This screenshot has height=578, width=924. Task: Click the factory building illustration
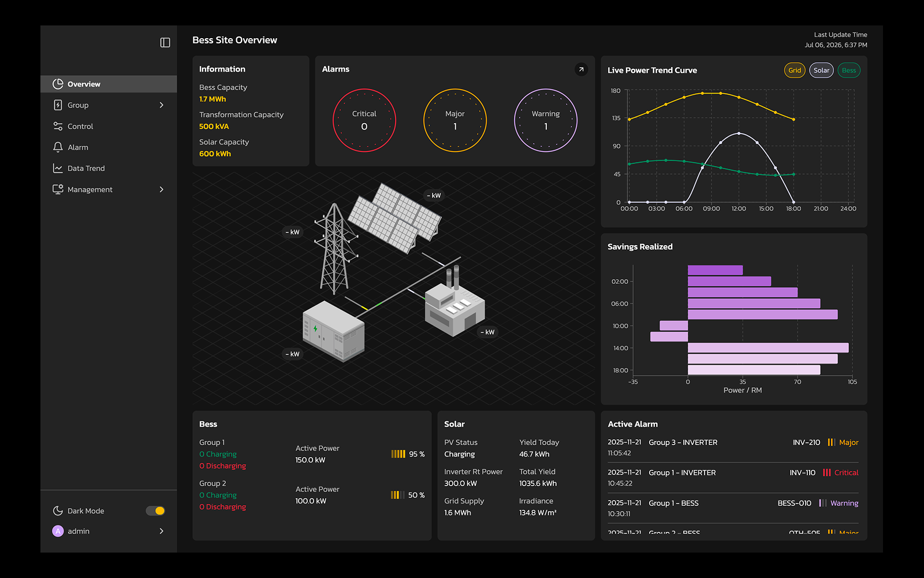point(454,302)
